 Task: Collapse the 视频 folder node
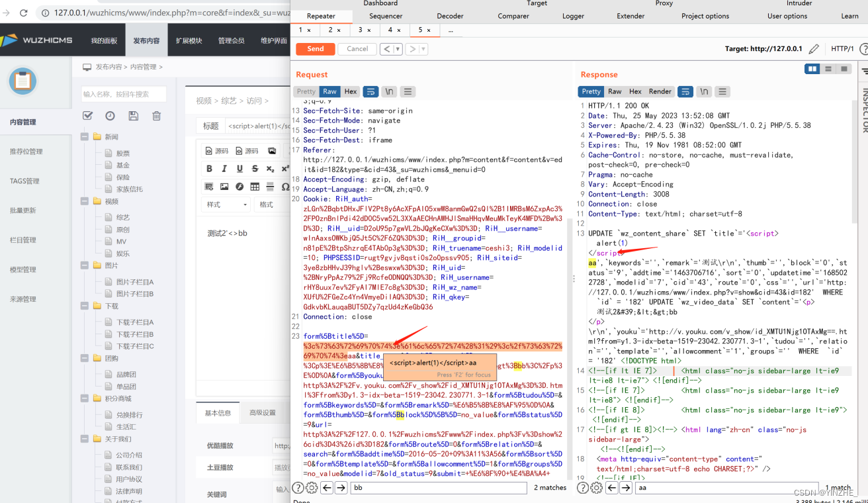coord(85,201)
